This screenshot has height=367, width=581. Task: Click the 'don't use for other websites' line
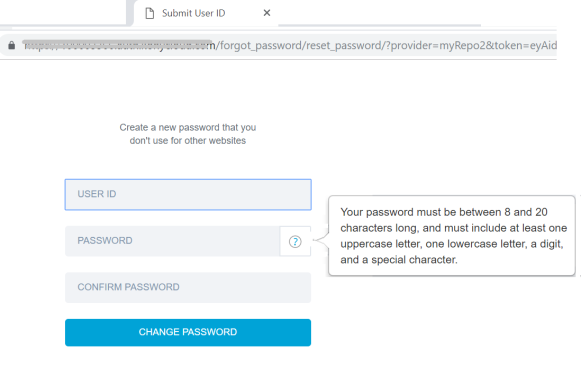[188, 140]
